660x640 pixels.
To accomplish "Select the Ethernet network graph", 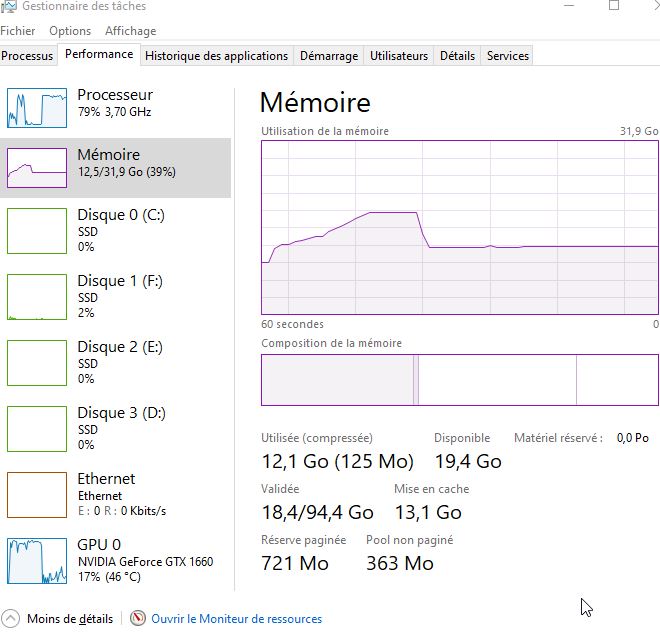I will point(37,494).
